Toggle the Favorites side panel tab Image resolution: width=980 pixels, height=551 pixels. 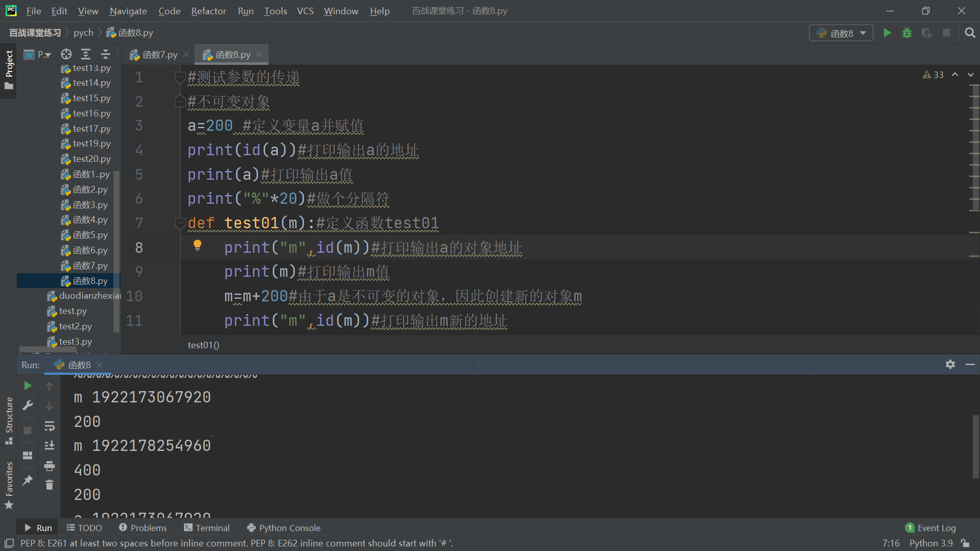point(9,485)
